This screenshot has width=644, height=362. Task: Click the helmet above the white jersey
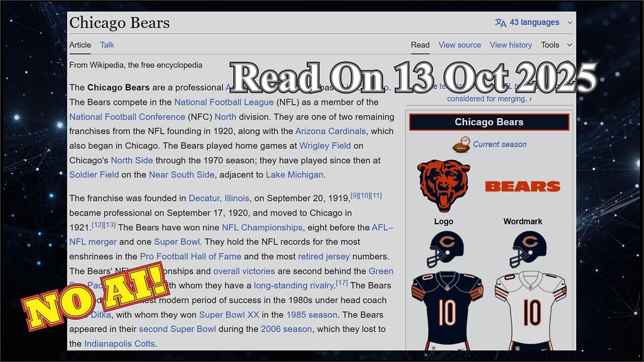pyautogui.click(x=528, y=249)
